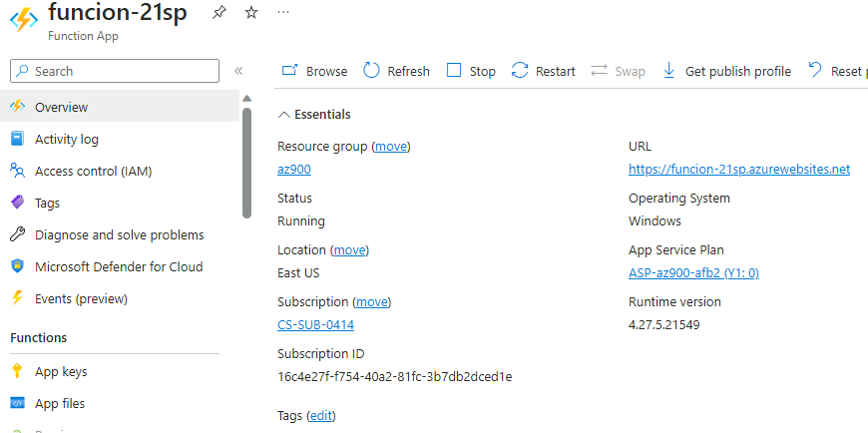Open App keys under Functions

[x=61, y=371]
